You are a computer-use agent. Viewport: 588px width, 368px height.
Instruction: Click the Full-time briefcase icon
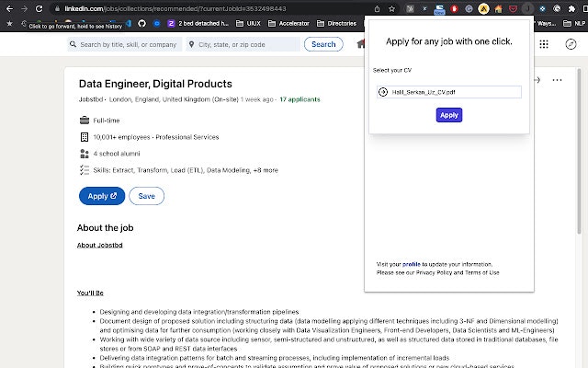(x=85, y=121)
